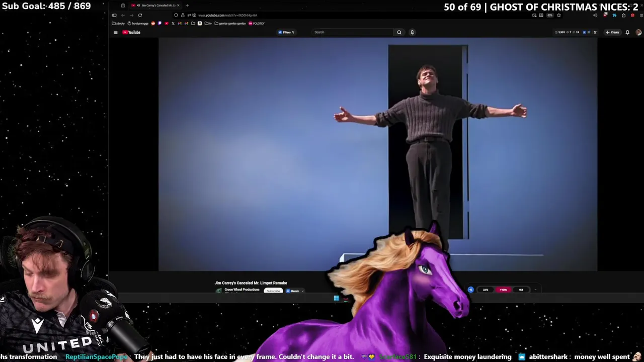This screenshot has height=362, width=644.
Task: Click the red camera extension icon
Action: pos(632,15)
